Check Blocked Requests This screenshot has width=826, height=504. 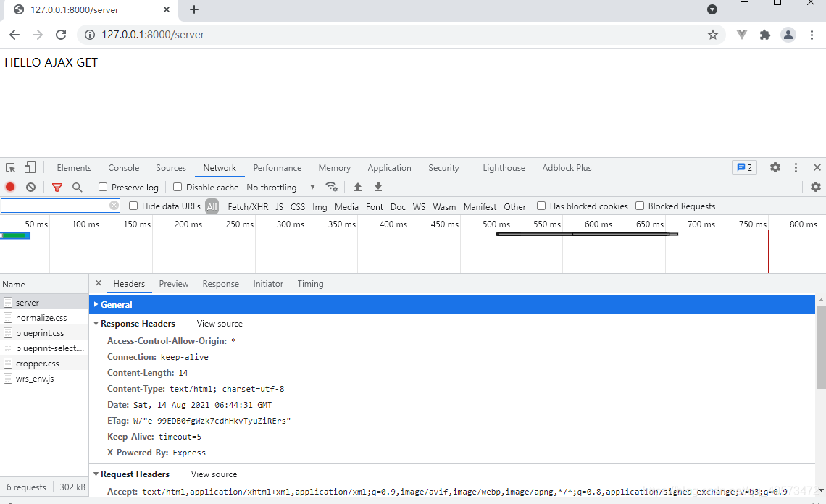point(640,206)
